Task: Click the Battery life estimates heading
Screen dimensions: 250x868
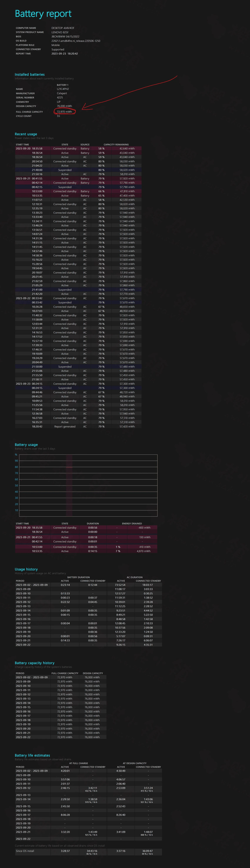Action: point(32,755)
